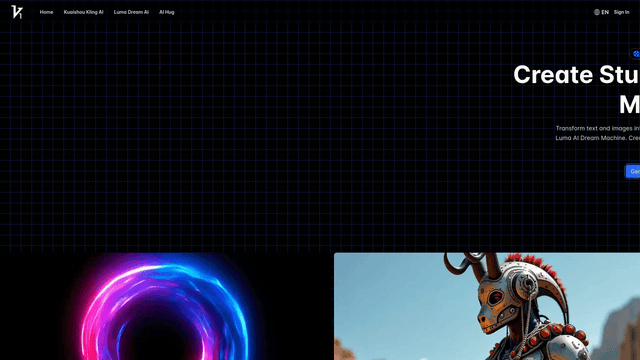The image size is (640, 360).
Task: Open the armored horned creature video thumbnail
Action: [x=487, y=307]
